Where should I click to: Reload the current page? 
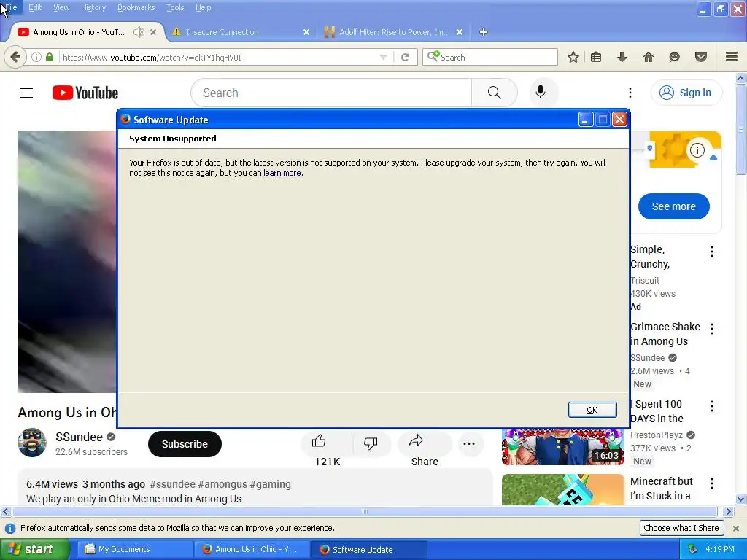click(406, 57)
